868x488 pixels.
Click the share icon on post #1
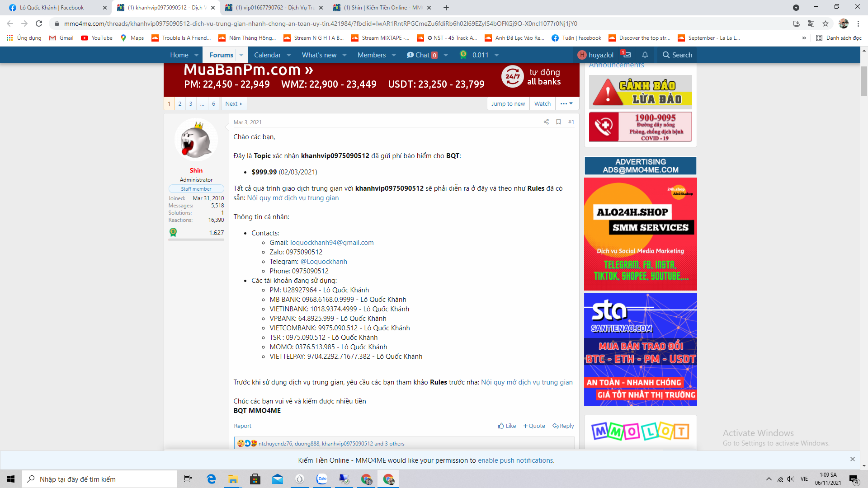coord(546,122)
